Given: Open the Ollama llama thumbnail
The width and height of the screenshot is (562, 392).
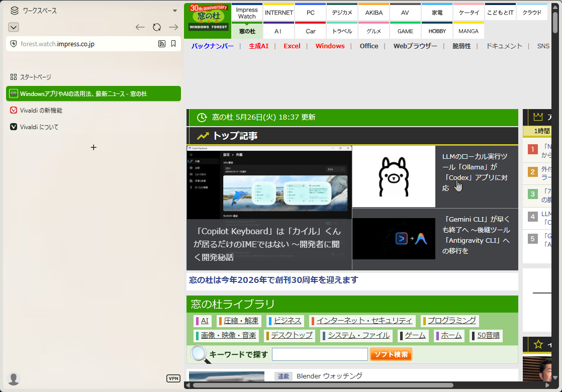Looking at the screenshot, I should 394,176.
